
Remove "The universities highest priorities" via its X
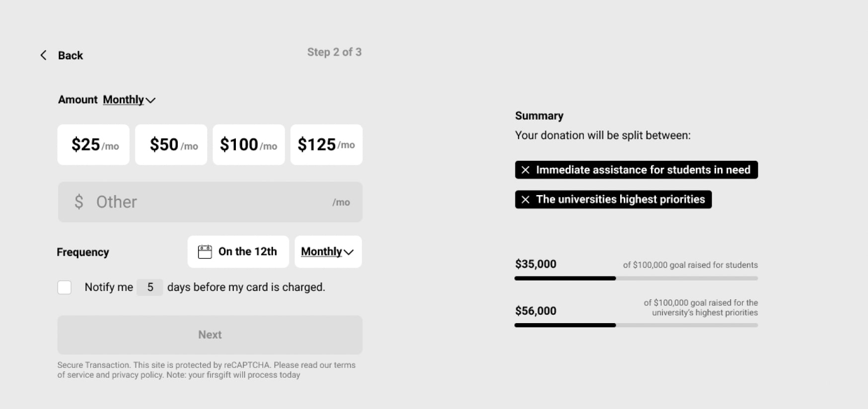point(525,200)
